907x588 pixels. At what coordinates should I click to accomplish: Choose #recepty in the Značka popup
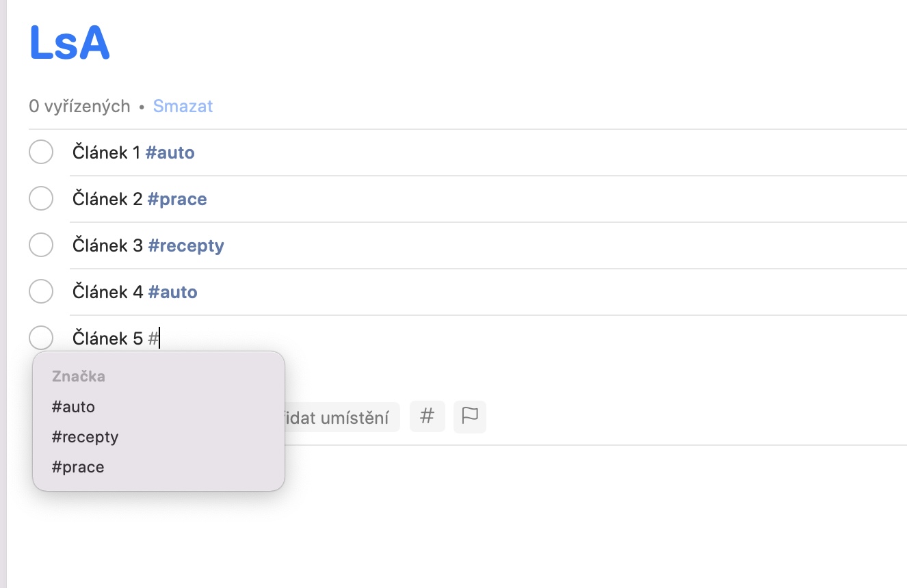tap(86, 437)
